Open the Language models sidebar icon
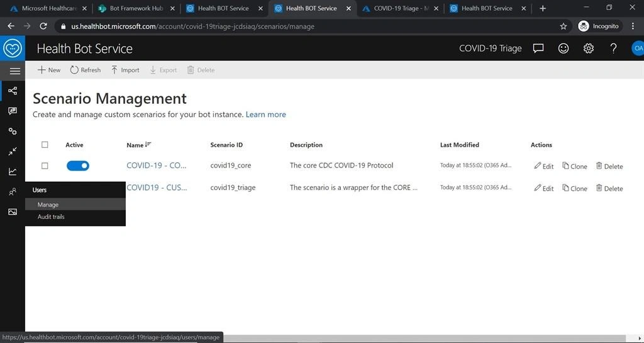 point(13,111)
